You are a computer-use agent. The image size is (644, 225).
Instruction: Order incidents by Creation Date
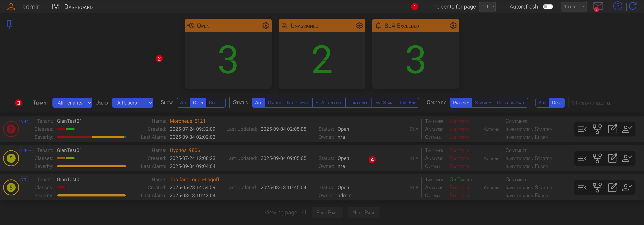[x=511, y=103]
